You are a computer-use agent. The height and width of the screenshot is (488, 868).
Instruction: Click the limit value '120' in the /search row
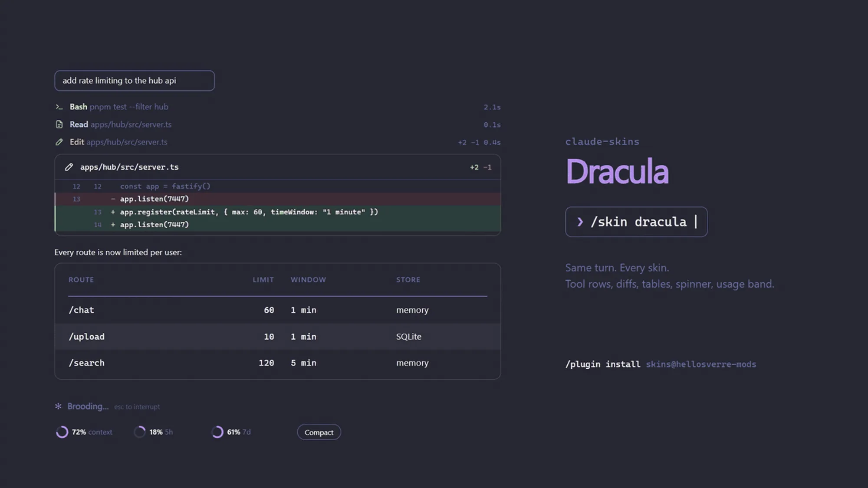pos(266,363)
